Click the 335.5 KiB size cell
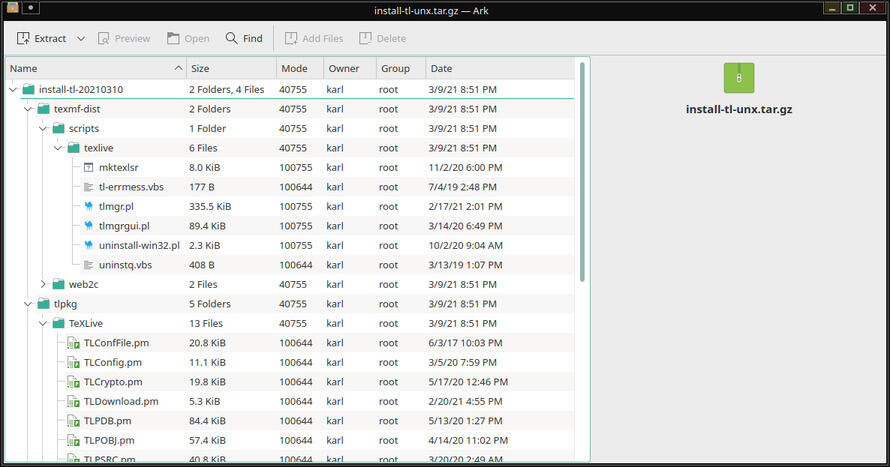The height and width of the screenshot is (467, 890). [210, 207]
